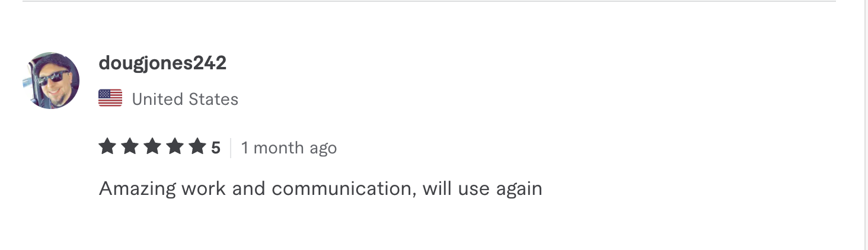Click the horizontal divider above the review

[x=429, y=1]
